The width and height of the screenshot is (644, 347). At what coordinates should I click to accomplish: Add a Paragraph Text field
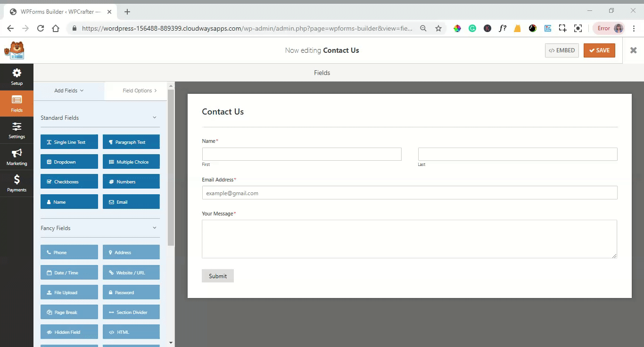click(x=131, y=142)
